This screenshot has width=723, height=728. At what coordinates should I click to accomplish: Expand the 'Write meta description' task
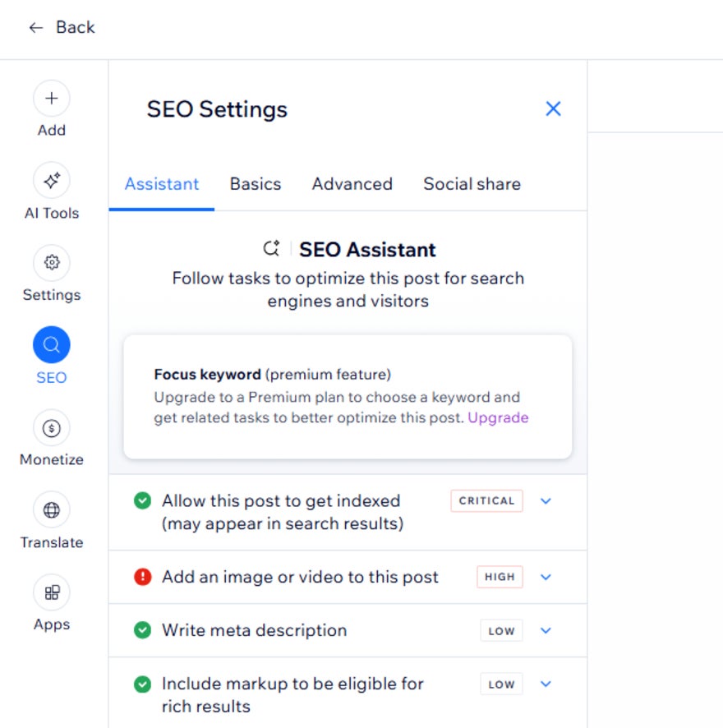pos(546,630)
